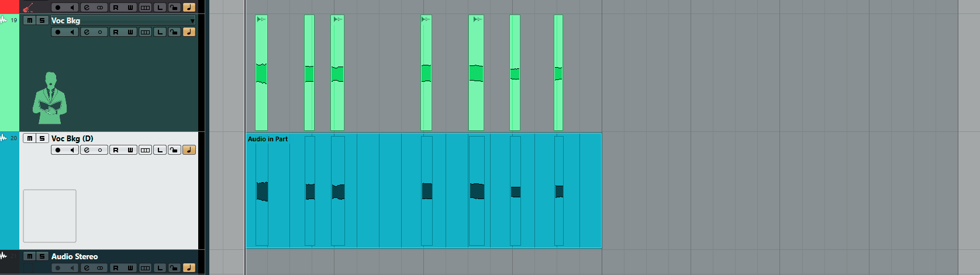Toggle Write automation on Voc Bkg track

coord(130,32)
